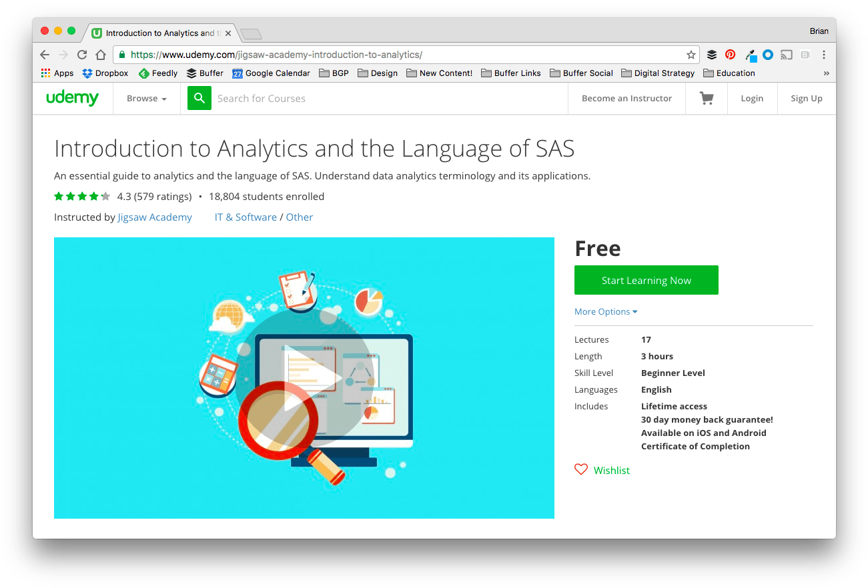Viewport: 868px width, 588px height.
Task: Click the "Certificate of Completion" text
Action: click(695, 446)
